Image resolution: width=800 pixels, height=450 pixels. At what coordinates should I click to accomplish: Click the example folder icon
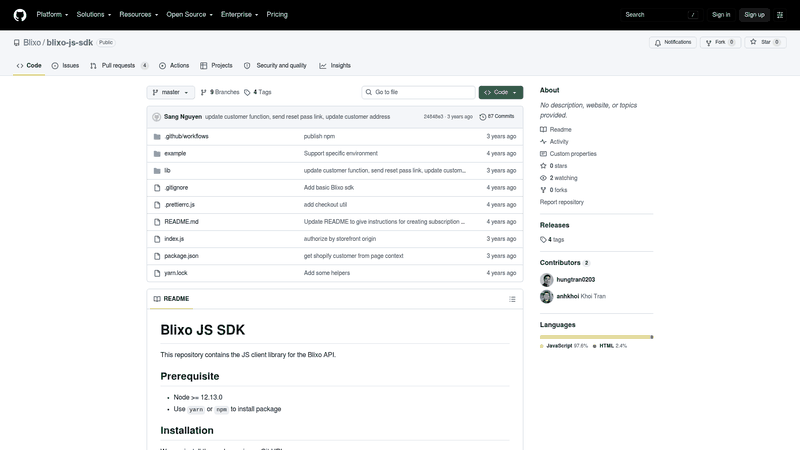(x=157, y=154)
